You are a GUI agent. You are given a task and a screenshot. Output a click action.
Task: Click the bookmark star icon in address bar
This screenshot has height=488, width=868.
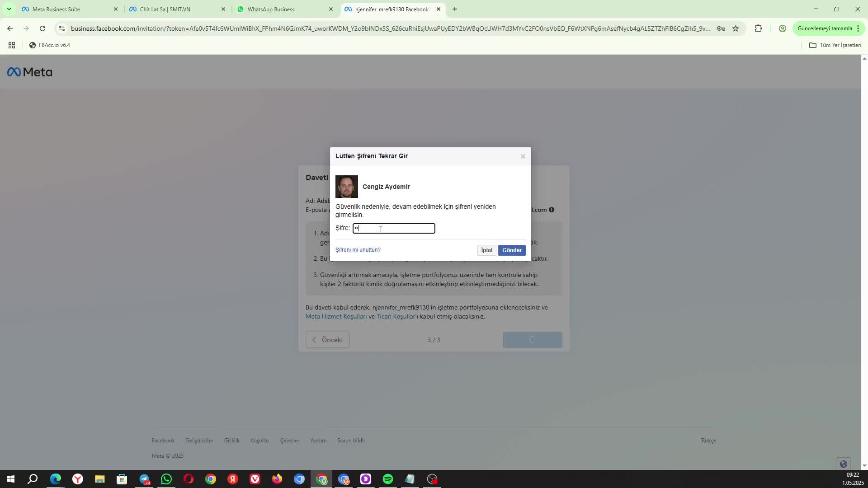[736, 28]
